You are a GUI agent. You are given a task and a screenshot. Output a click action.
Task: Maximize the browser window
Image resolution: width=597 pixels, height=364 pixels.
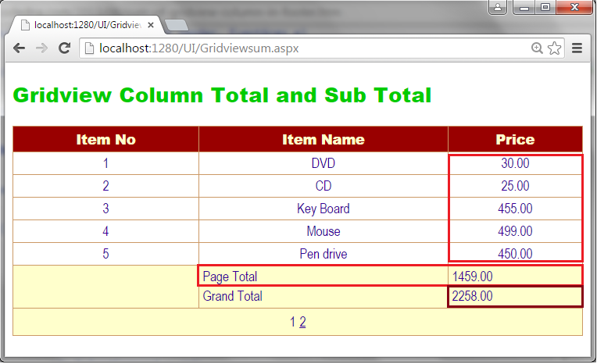tap(545, 7)
